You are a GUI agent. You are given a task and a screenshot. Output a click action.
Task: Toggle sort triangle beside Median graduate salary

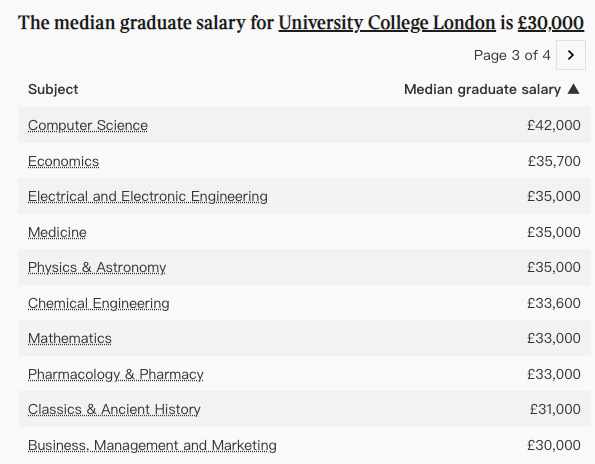[573, 89]
